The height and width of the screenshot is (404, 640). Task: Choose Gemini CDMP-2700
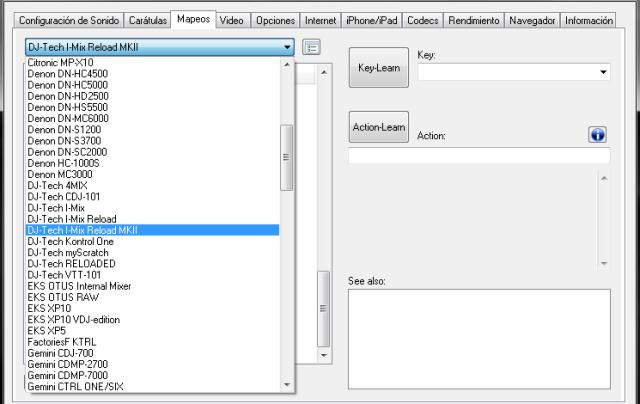[153, 364]
